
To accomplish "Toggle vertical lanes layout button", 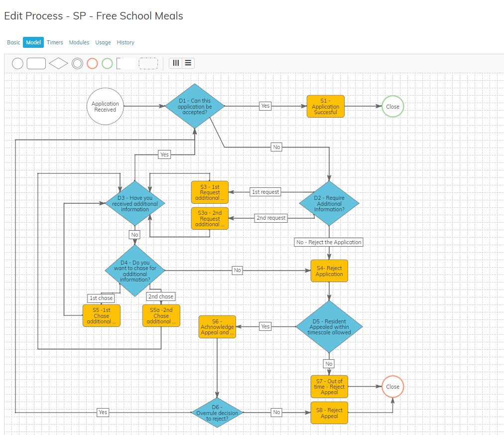I will [x=175, y=63].
